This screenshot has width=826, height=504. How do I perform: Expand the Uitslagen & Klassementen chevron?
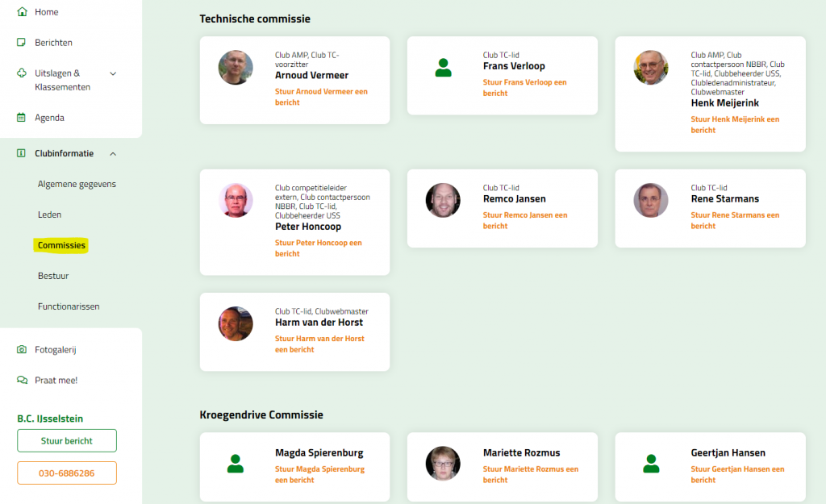pos(113,73)
